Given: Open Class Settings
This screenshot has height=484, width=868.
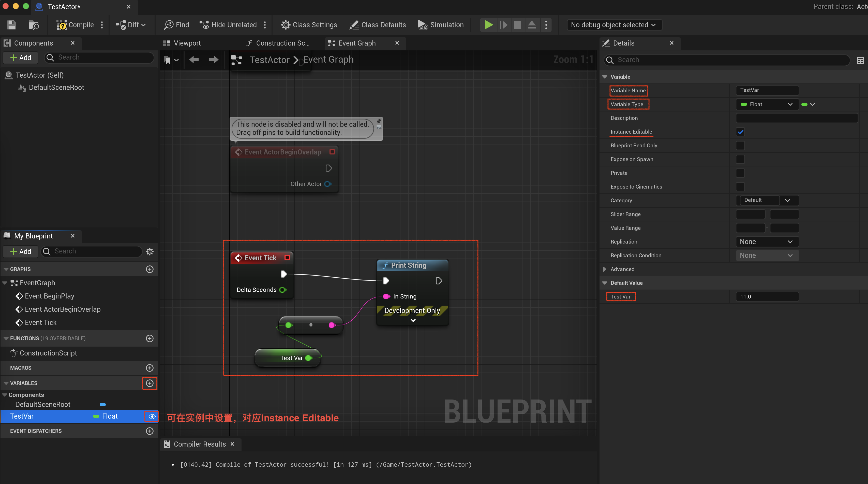Looking at the screenshot, I should [x=309, y=25].
